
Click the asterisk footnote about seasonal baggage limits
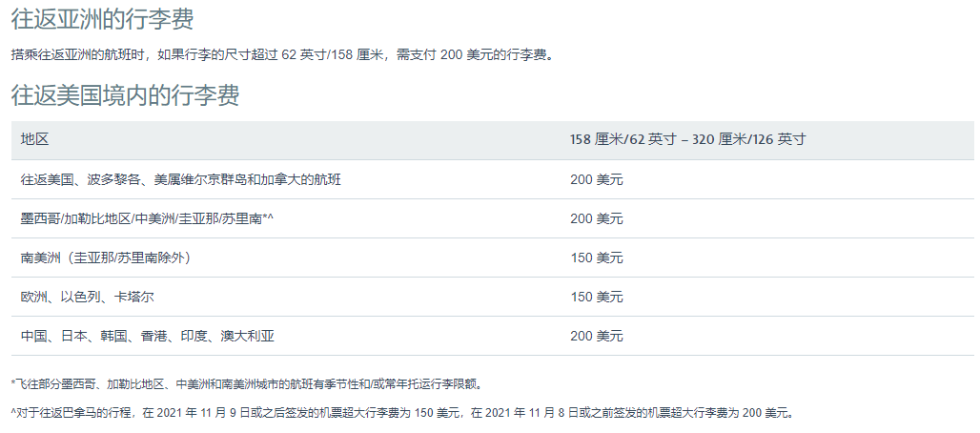[x=248, y=383]
